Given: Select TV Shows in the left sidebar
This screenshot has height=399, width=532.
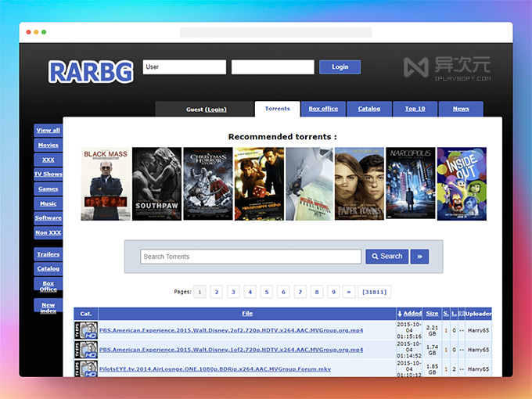Looking at the screenshot, I should click(x=49, y=174).
